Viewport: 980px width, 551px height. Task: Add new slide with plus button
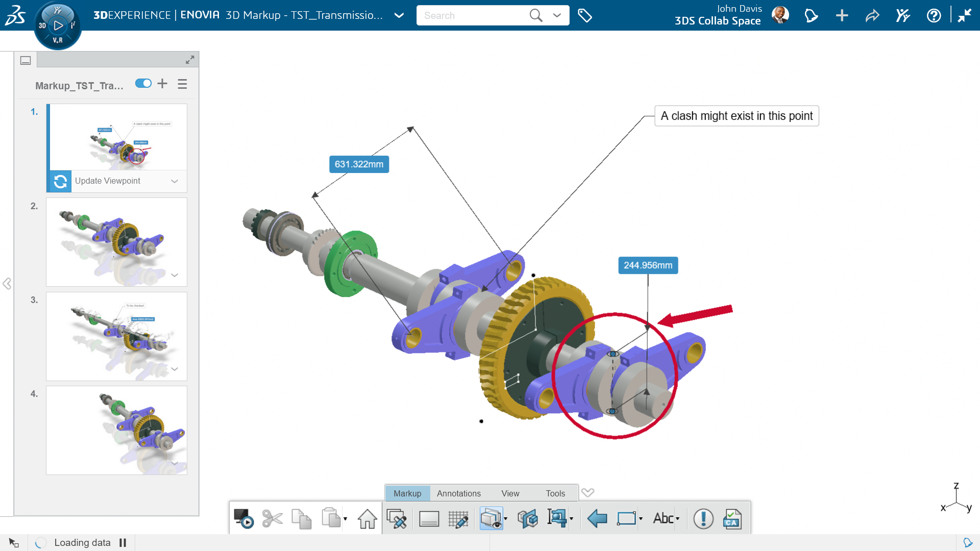[162, 84]
